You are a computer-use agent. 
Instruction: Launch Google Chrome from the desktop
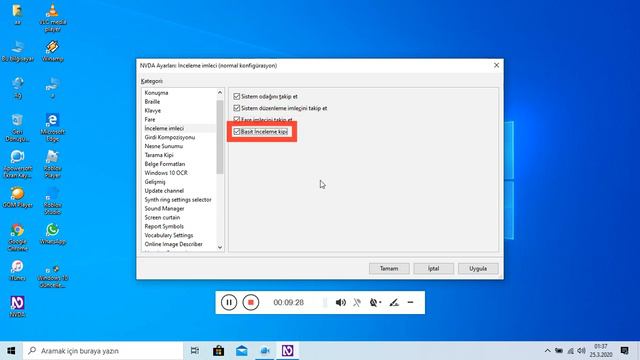(18, 237)
